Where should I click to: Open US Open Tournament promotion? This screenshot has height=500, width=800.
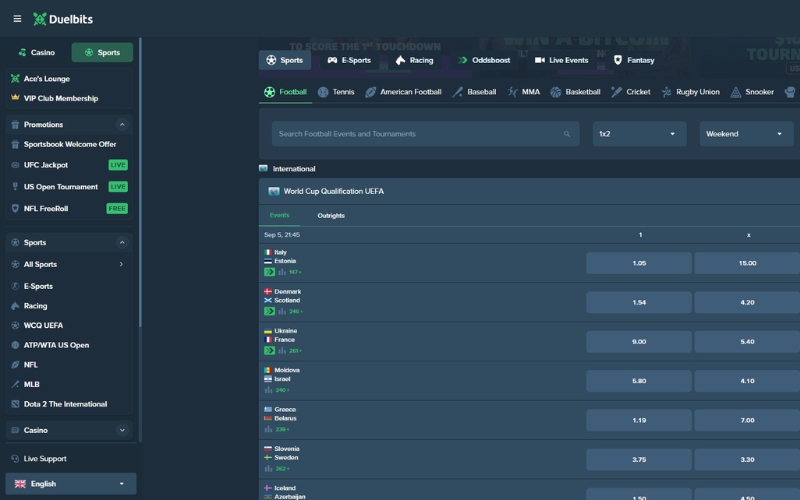point(69,187)
